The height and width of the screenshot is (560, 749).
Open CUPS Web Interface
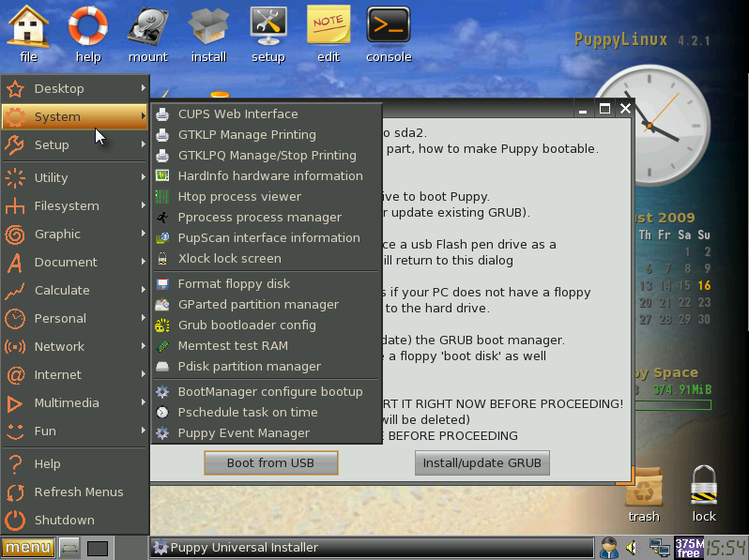(267, 114)
